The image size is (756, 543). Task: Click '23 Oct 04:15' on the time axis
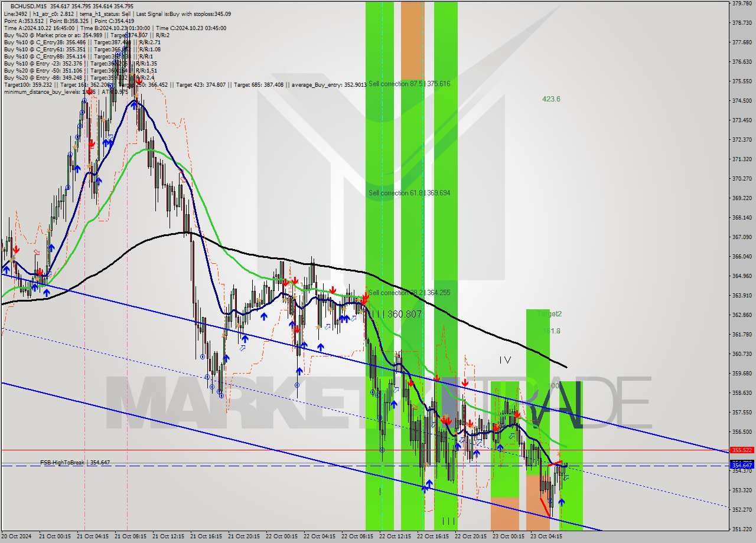[x=546, y=537]
